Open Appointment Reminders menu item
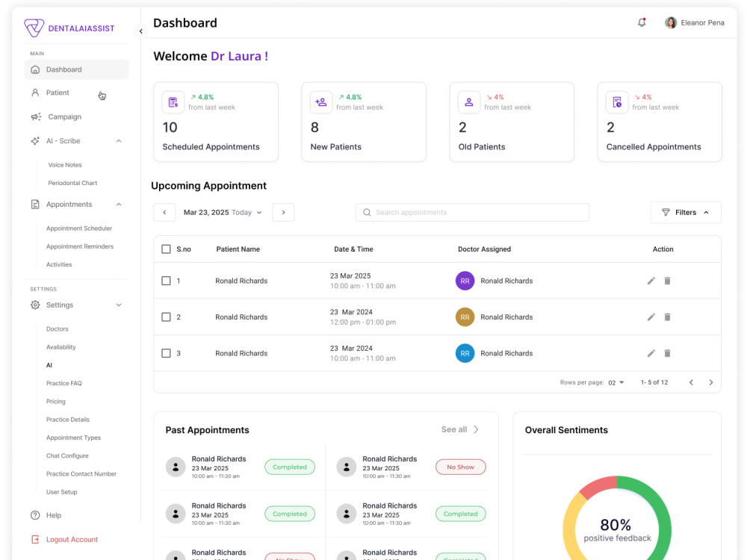Viewport: 747px width, 560px height. (80, 246)
